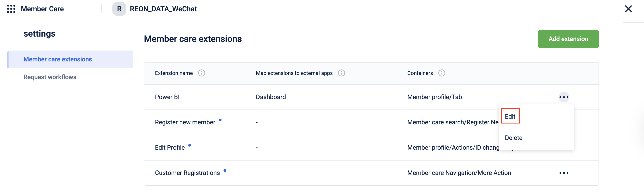Open the Request workflows settings section
Image resolution: width=644 pixels, height=192 pixels.
click(50, 77)
